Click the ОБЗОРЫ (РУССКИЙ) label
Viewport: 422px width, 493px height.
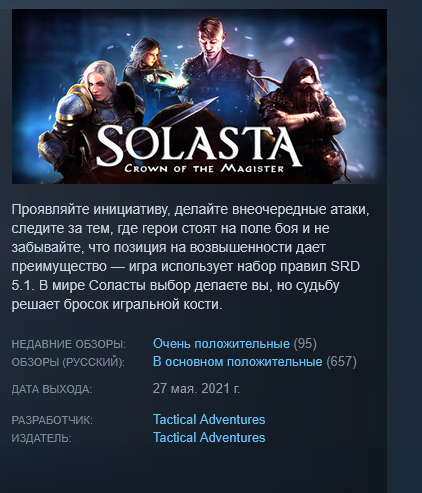(x=68, y=362)
